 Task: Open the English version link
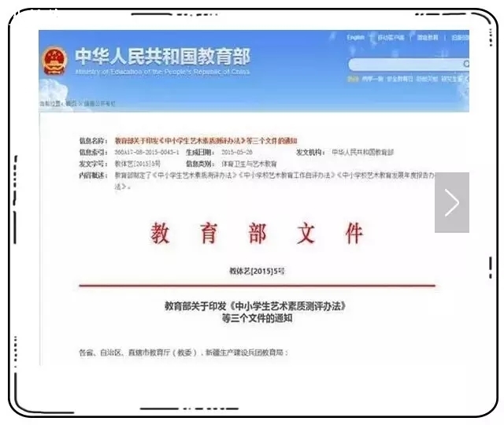[355, 38]
